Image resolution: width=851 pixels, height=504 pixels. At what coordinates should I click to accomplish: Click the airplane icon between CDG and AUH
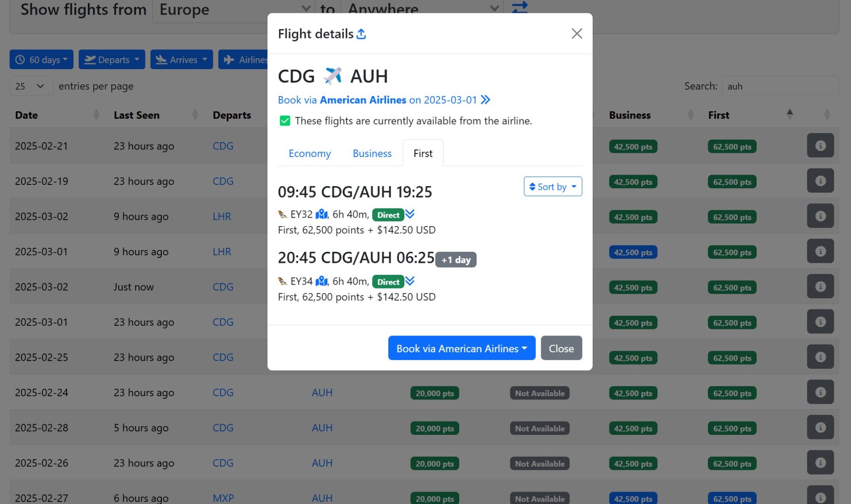pyautogui.click(x=332, y=75)
